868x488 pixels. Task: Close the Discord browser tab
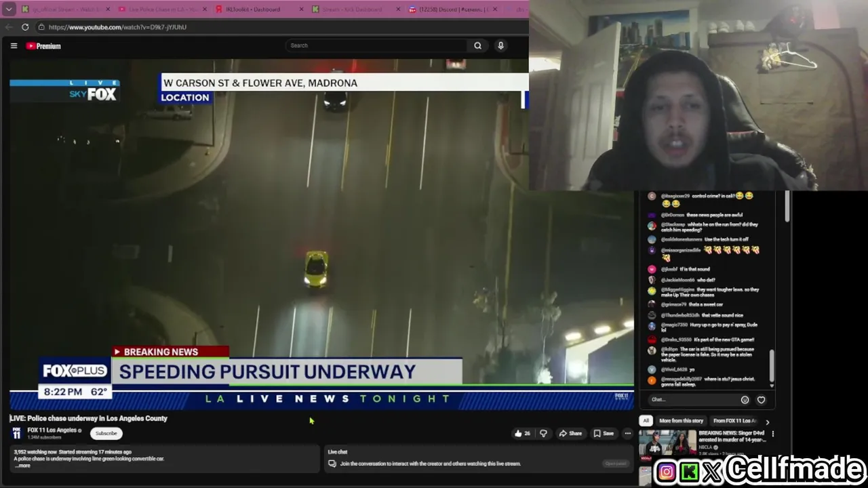pos(494,9)
